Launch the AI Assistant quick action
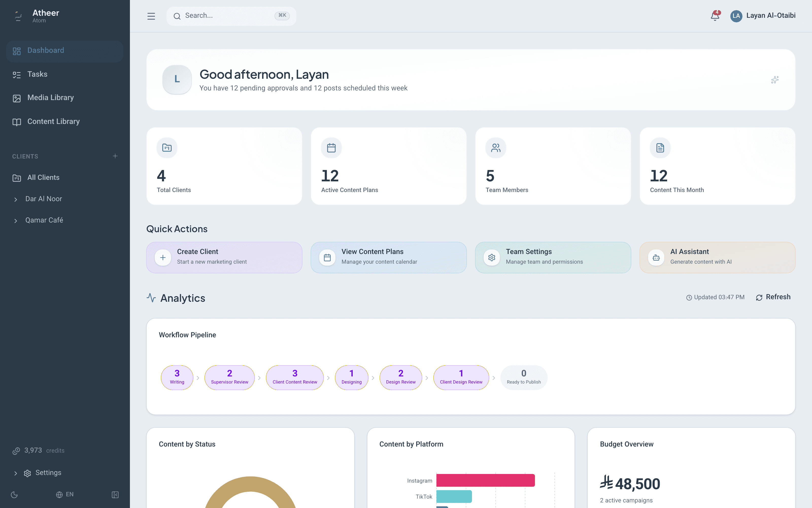This screenshot has width=812, height=508. pos(717,258)
